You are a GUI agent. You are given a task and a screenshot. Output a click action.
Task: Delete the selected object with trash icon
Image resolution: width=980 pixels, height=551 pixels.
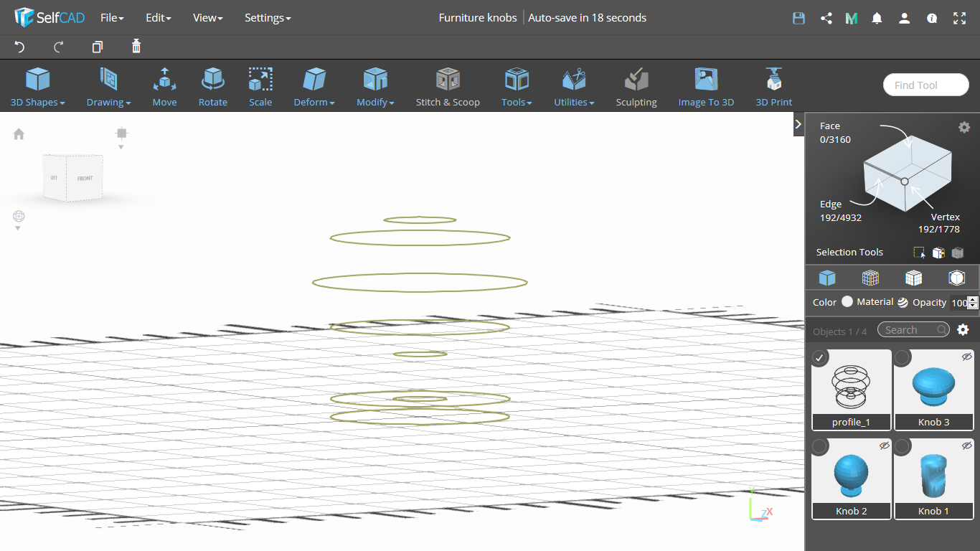136,47
